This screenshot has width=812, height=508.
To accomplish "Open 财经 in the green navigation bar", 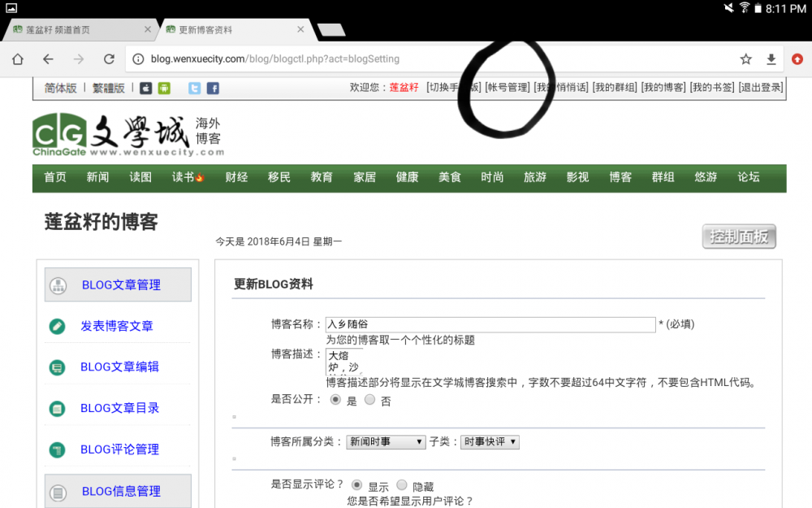I will 236,177.
